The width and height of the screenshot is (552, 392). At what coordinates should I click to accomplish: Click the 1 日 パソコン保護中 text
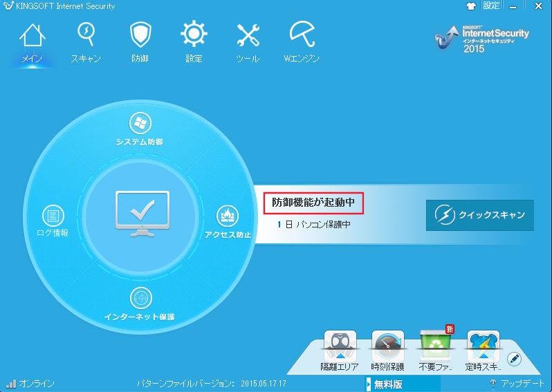pyautogui.click(x=313, y=225)
